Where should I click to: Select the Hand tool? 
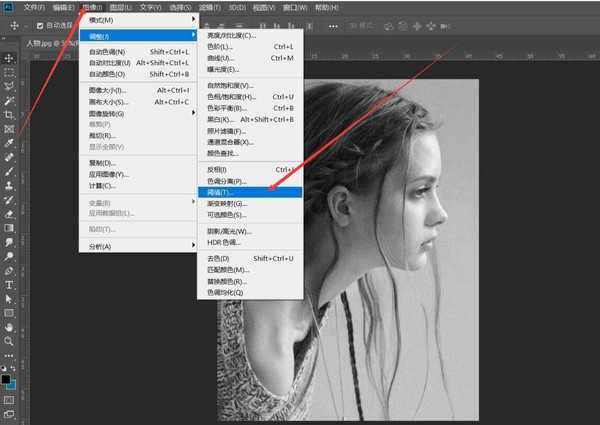pyautogui.click(x=9, y=326)
